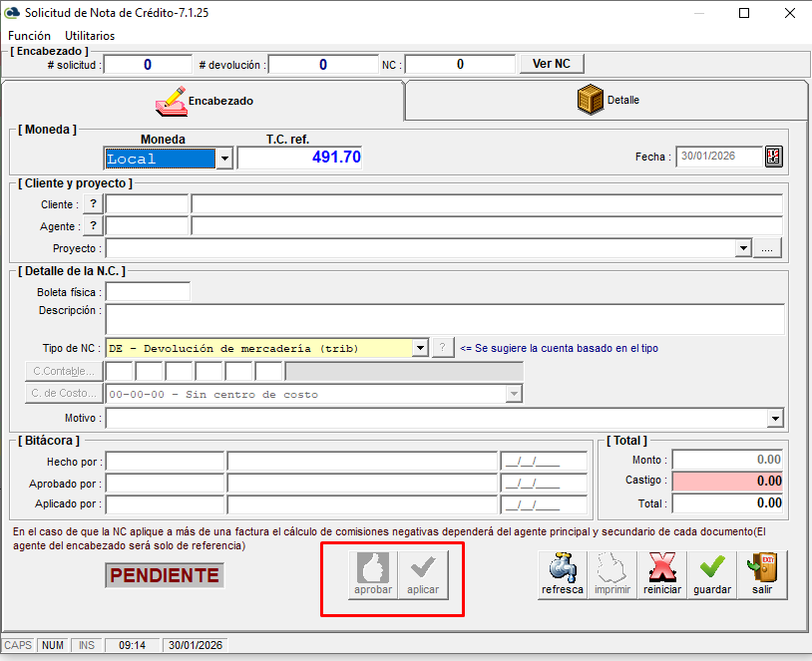This screenshot has width=812, height=661.
Task: Click the Cliente code input field
Action: point(147,204)
